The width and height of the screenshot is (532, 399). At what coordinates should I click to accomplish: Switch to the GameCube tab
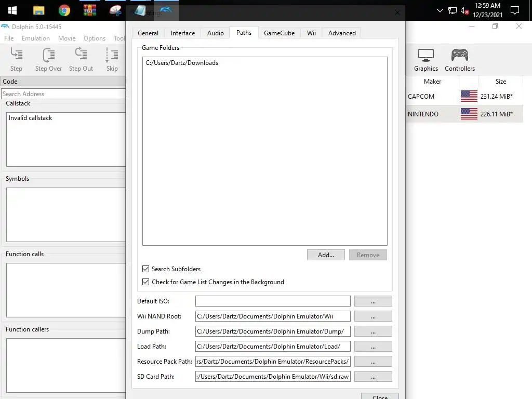279,33
